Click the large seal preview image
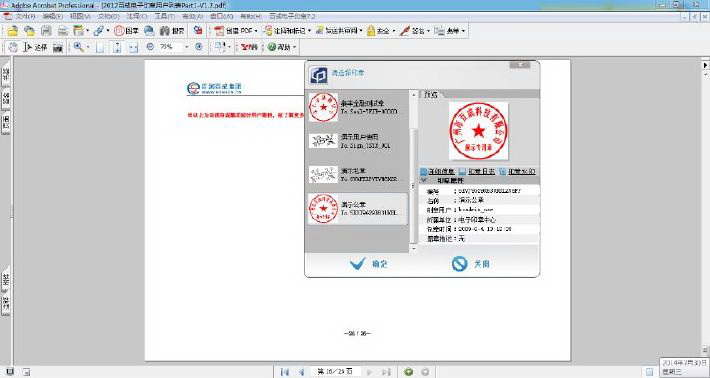 [x=478, y=131]
